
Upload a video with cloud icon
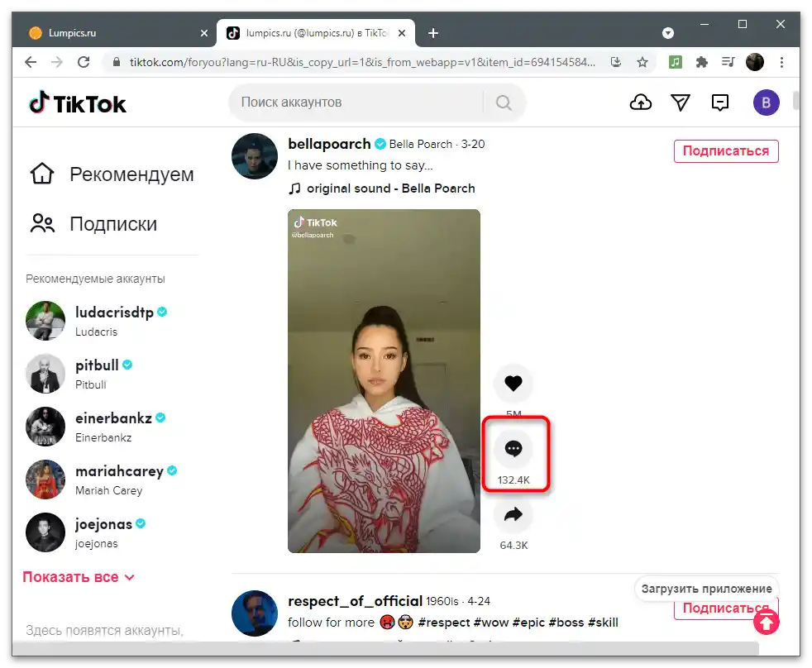click(x=641, y=102)
